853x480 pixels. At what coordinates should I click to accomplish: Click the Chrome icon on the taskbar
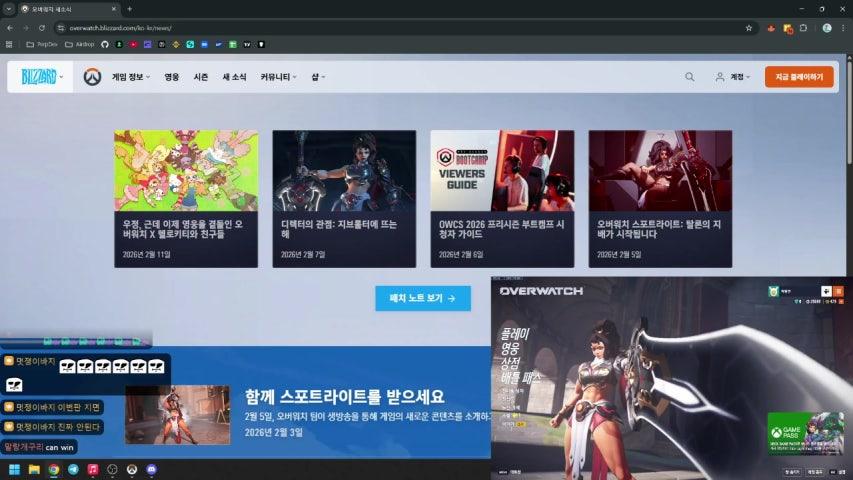pyautogui.click(x=54, y=469)
